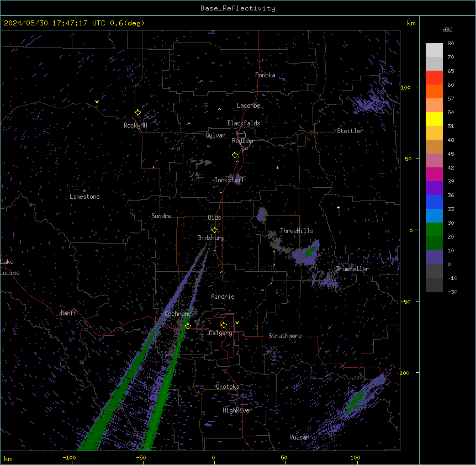Pick the bright yellow 51–54 dBZ swatch
Image resolution: width=476 pixels, height=465 pixels.
pos(434,119)
